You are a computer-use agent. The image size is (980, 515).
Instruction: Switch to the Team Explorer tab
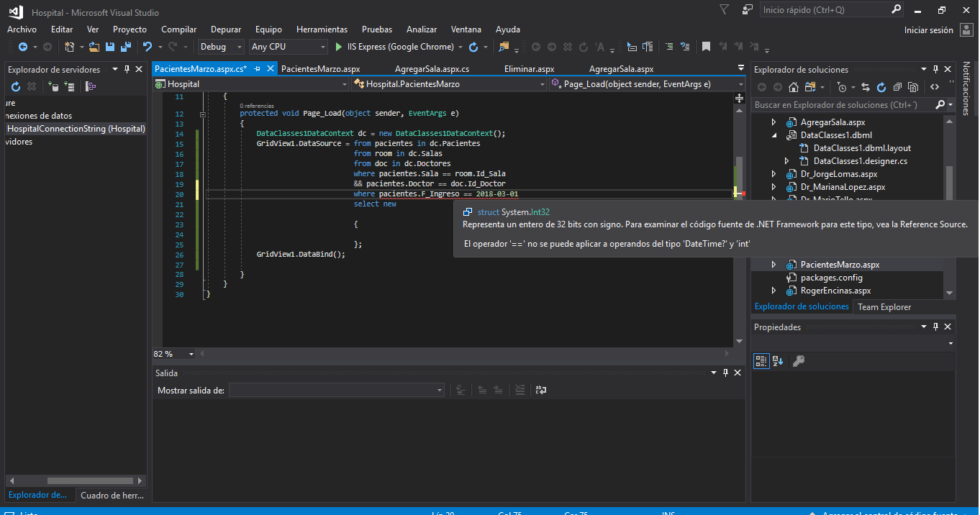[x=884, y=307]
